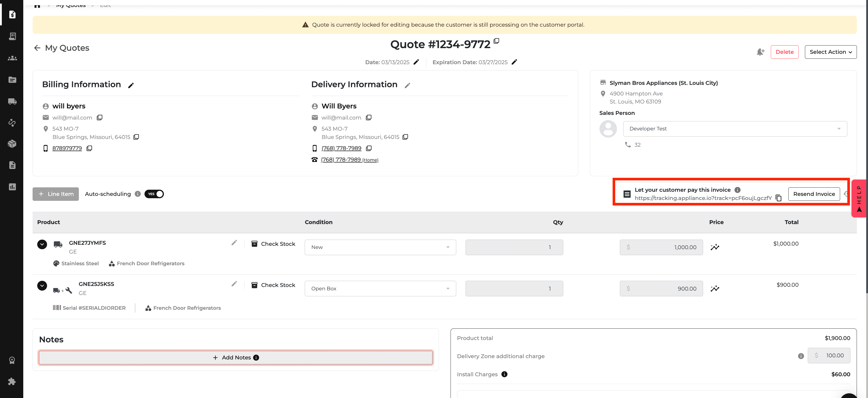This screenshot has height=398, width=868.
Task: Go back to My Quotes
Action: [61, 48]
